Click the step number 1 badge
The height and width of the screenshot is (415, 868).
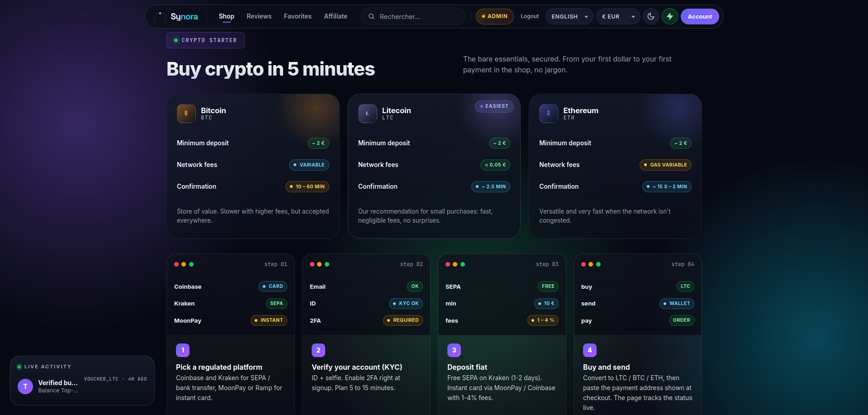[x=183, y=350]
